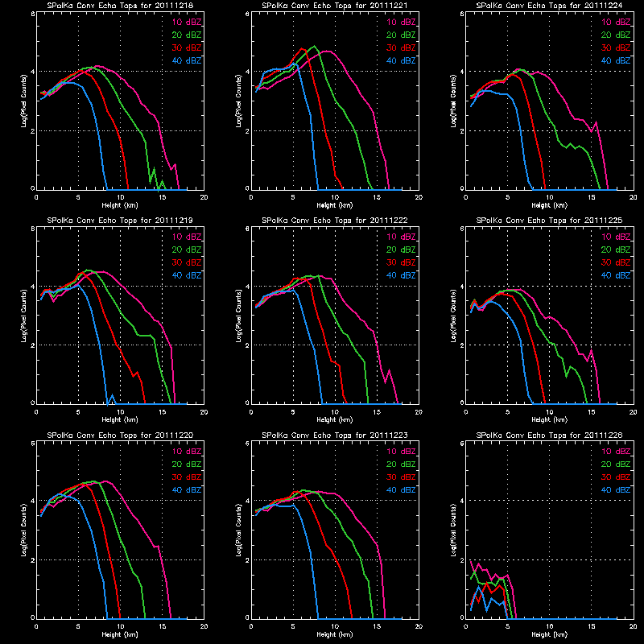Click "30 dBZ" in the 20111225 plot legend

pos(616,263)
